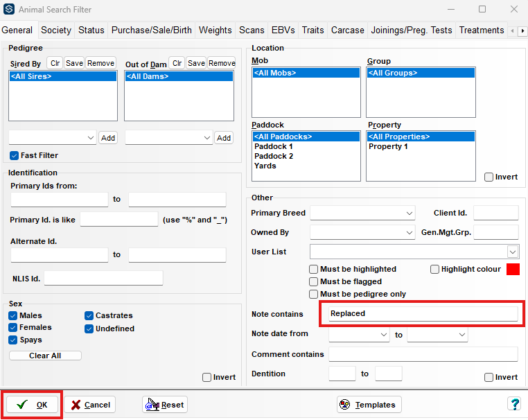
Task: Pick the red highlight colour swatch
Action: pos(513,269)
